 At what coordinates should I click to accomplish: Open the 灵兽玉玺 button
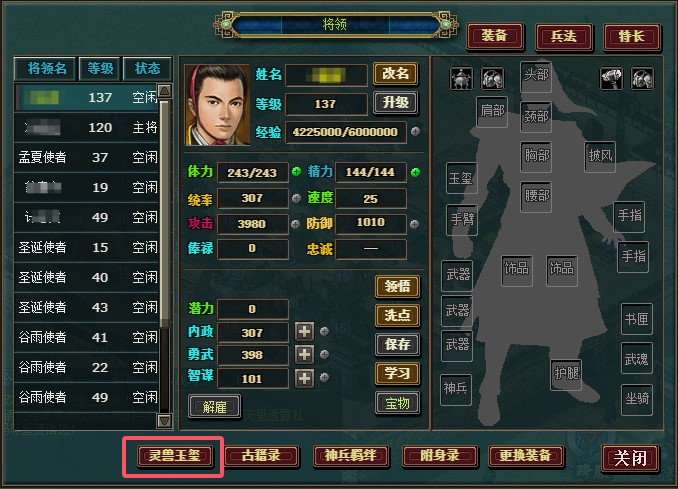pyautogui.click(x=175, y=456)
